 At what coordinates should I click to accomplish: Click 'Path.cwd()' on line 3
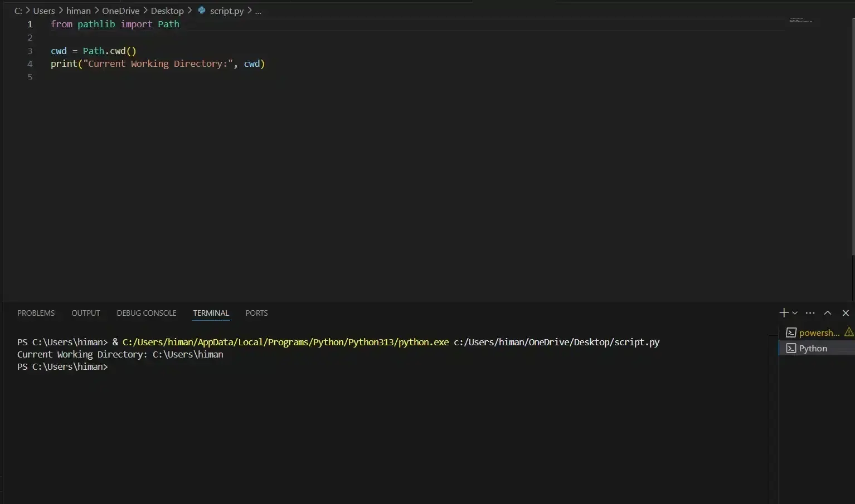pos(110,51)
